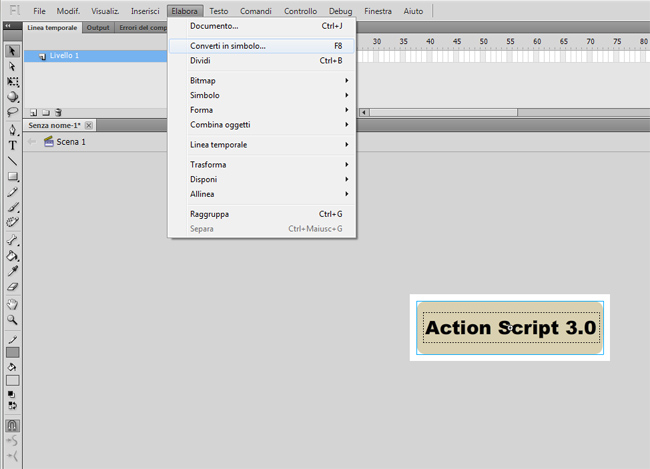Switch to the Output tab
Screen dimensions: 650x469
coord(98,28)
